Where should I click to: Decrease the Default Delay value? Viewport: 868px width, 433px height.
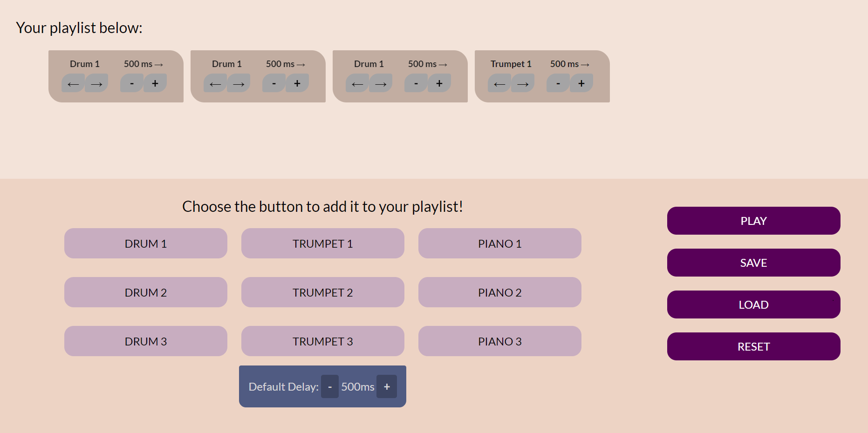(x=330, y=386)
